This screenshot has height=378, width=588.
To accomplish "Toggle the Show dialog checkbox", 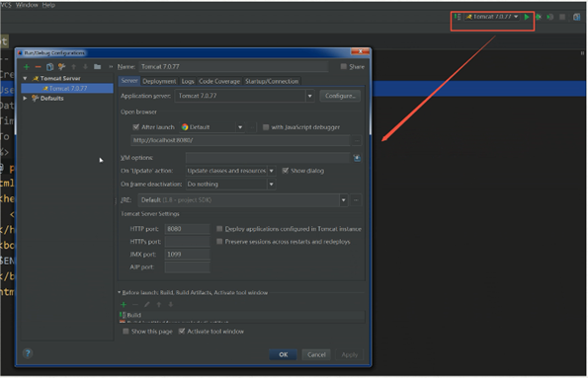I will click(286, 171).
